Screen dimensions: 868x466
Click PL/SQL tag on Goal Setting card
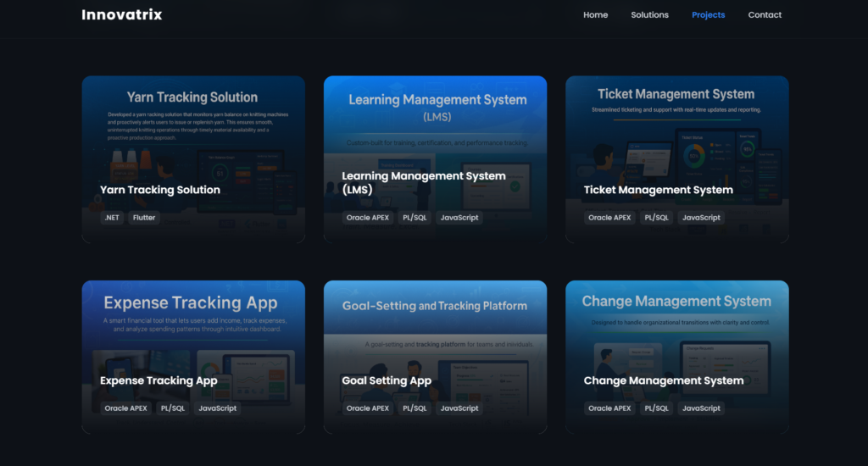pos(415,408)
